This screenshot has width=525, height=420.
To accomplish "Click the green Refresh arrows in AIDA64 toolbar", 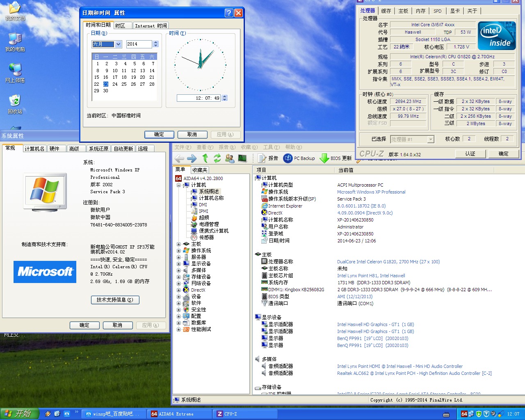I will [217, 158].
